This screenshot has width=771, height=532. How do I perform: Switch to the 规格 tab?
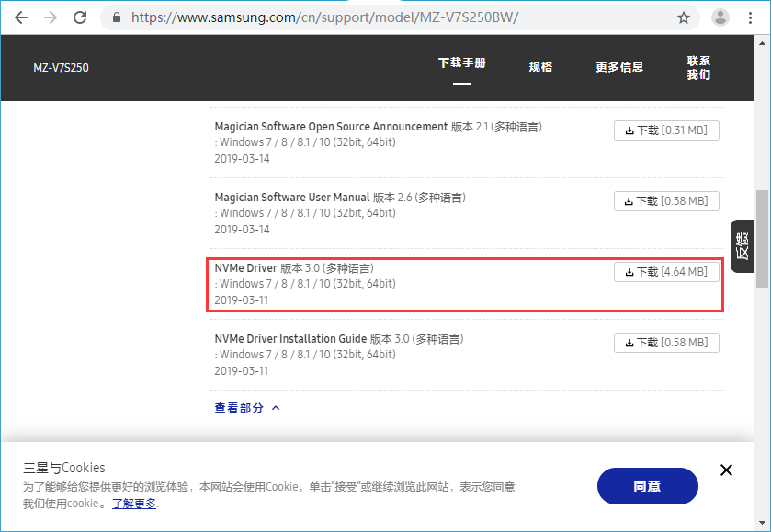click(x=540, y=67)
